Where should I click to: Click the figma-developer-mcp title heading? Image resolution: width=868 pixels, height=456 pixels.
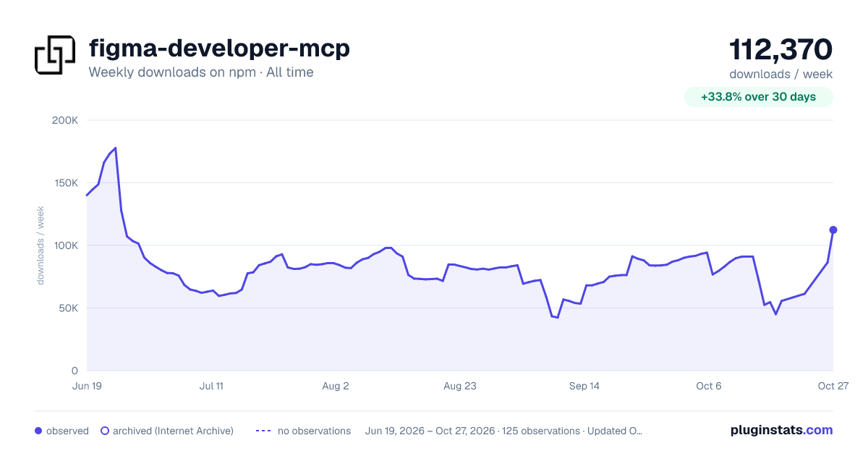click(219, 48)
